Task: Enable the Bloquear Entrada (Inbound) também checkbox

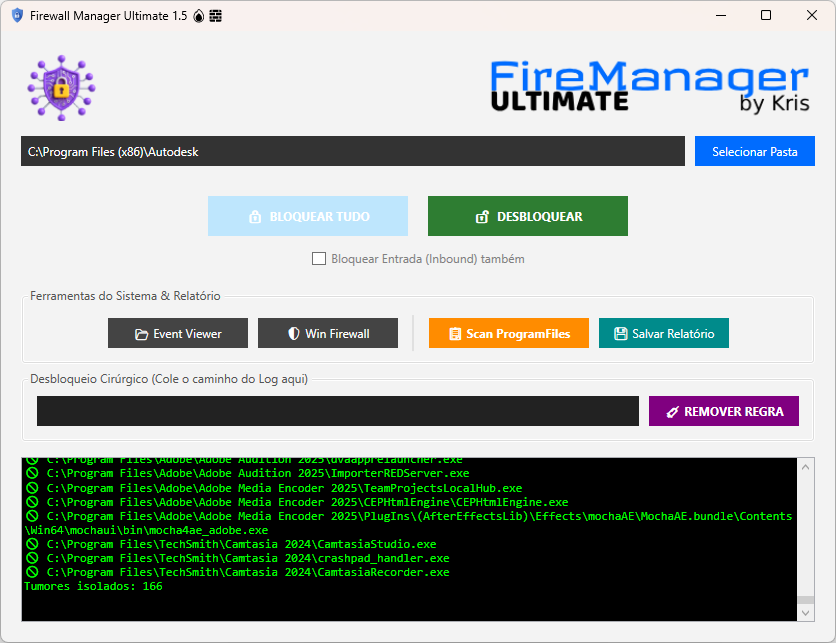Action: tap(319, 258)
